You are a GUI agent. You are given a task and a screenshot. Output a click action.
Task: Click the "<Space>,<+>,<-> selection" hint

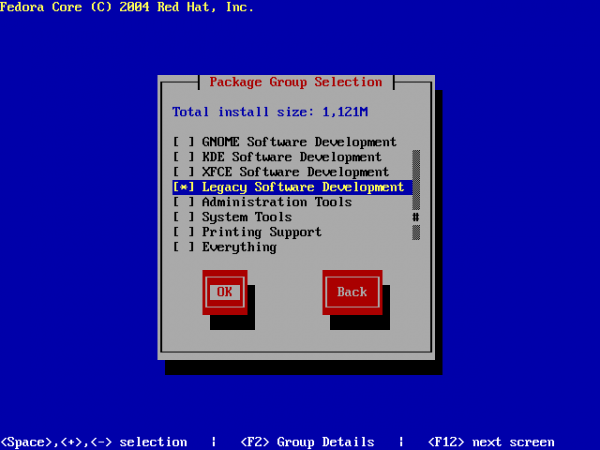[x=94, y=442]
